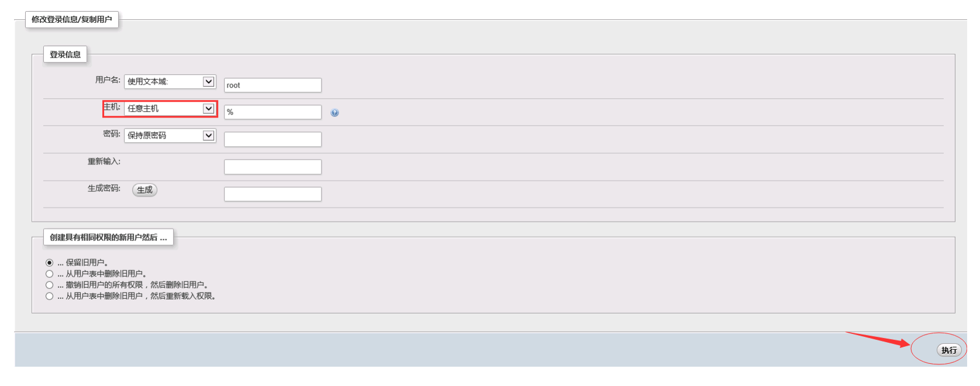Select 撤销旧用户的所有权限 radio option
The width and height of the screenshot is (980, 386).
50,285
